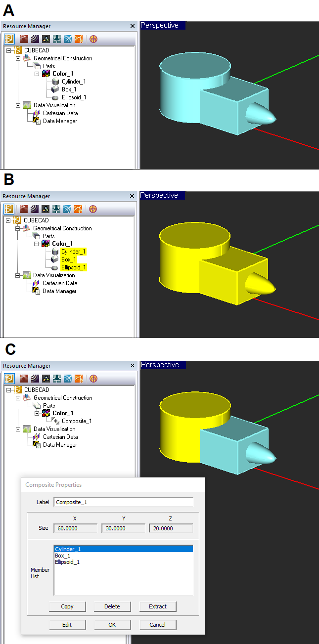This screenshot has height=644, width=319.
Task: Select Composite_1 in panel C tree
Action: 77,421
